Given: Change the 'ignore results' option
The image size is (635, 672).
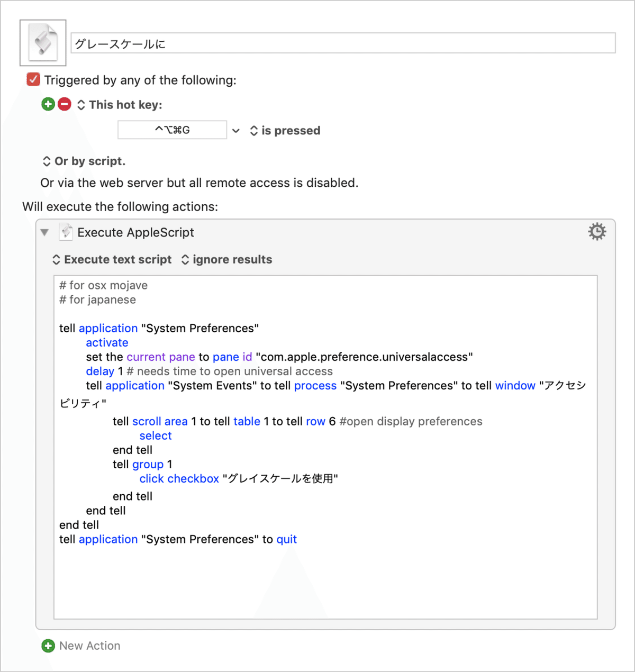Looking at the screenshot, I should (x=226, y=260).
